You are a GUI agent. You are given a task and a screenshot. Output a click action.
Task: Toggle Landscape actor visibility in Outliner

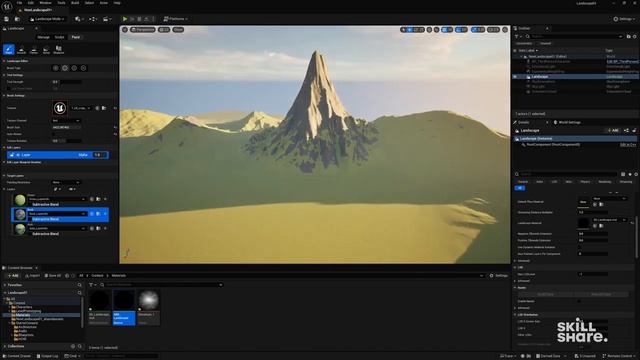coord(515,76)
